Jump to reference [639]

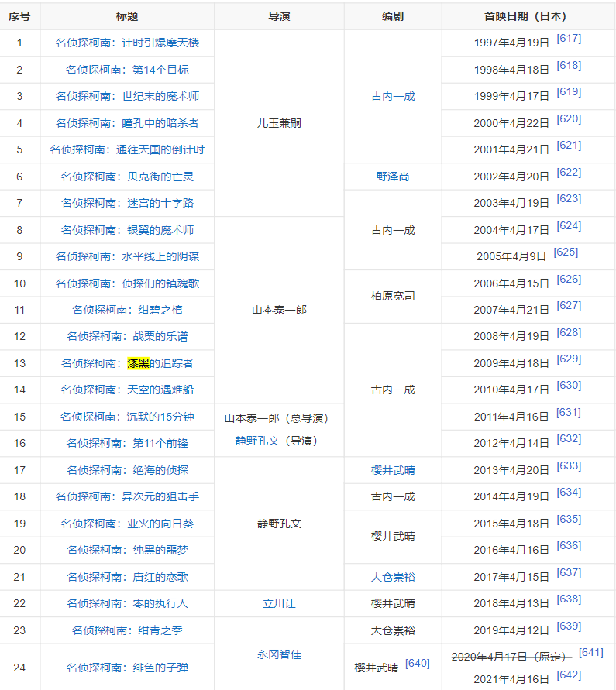[569, 626]
